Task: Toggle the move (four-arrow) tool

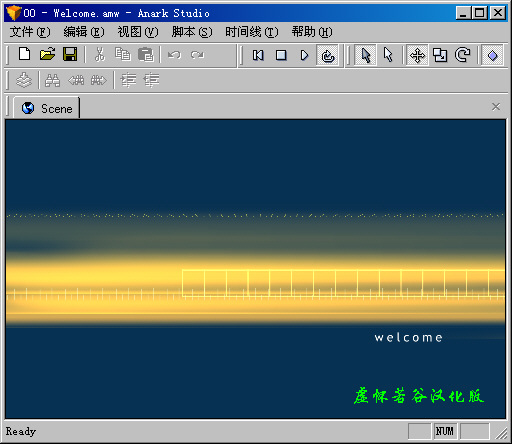Action: tap(417, 55)
